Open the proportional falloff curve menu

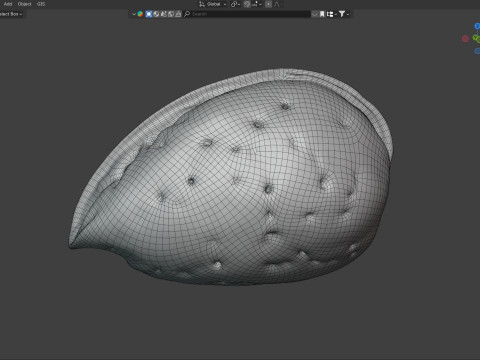coord(277,4)
